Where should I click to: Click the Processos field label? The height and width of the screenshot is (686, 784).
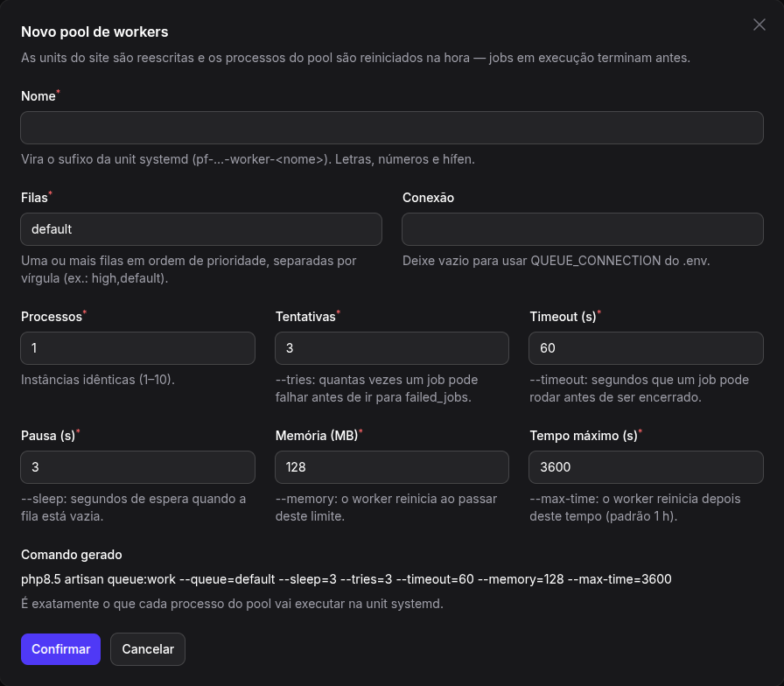click(52, 317)
